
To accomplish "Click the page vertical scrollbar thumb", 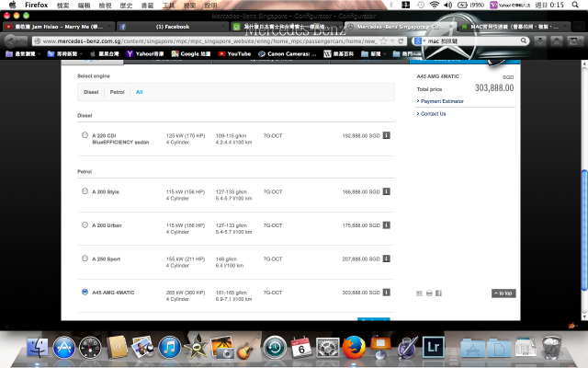I will point(584,230).
